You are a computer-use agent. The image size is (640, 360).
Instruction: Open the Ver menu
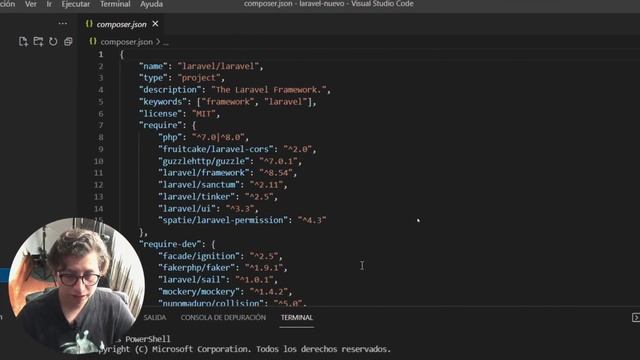31,4
